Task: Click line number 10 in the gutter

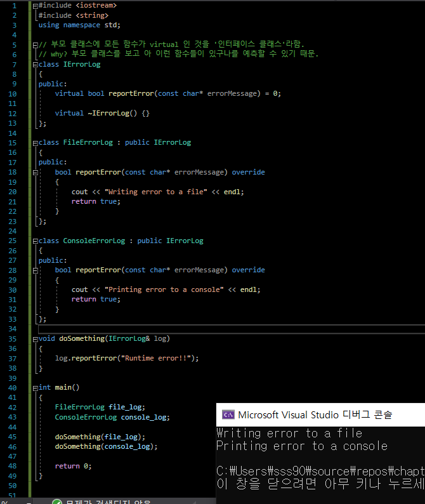Action: [12, 94]
